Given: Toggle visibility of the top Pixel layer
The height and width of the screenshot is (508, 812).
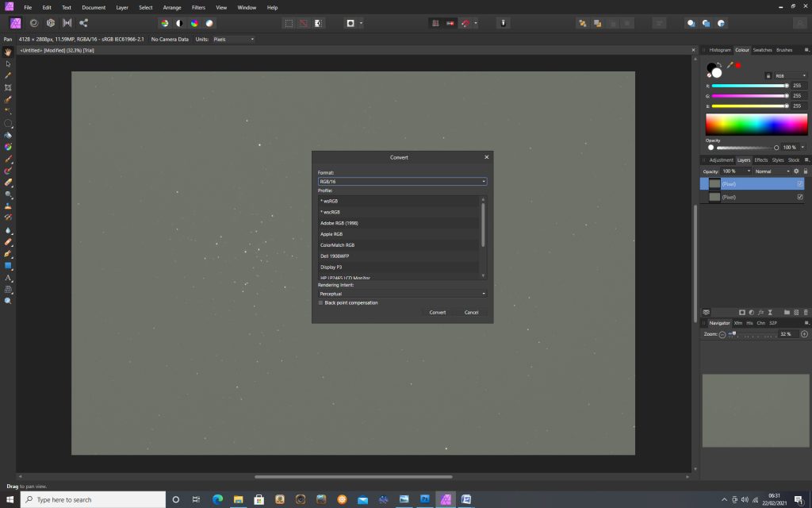Looking at the screenshot, I should (x=799, y=183).
